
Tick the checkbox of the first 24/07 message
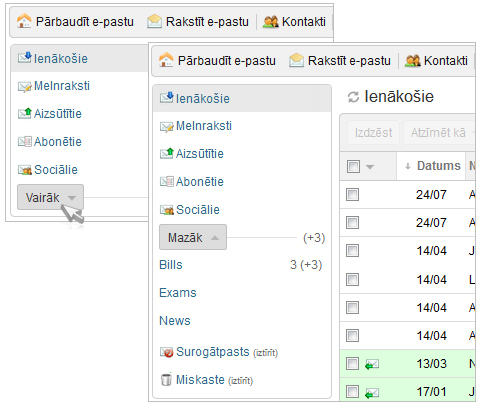coord(352,194)
